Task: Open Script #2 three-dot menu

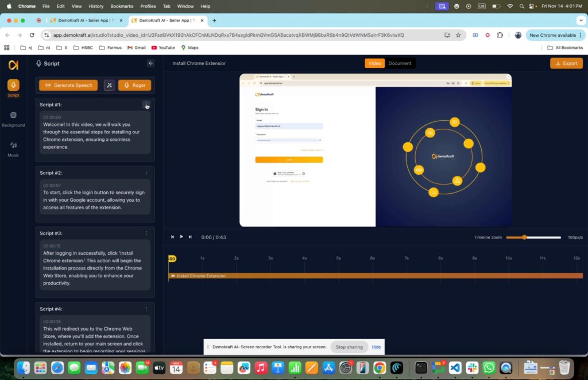Action: 146,172
